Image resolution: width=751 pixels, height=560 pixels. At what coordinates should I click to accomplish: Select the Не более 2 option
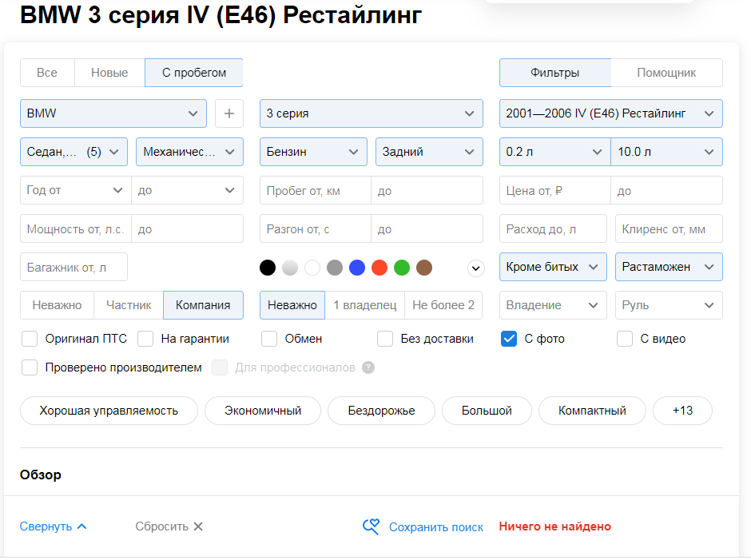pyautogui.click(x=443, y=305)
